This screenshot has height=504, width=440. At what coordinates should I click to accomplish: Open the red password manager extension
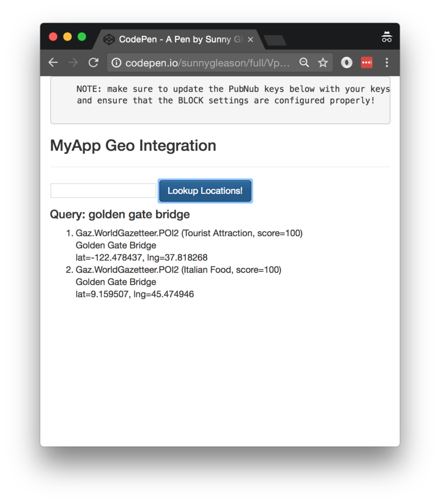[367, 63]
